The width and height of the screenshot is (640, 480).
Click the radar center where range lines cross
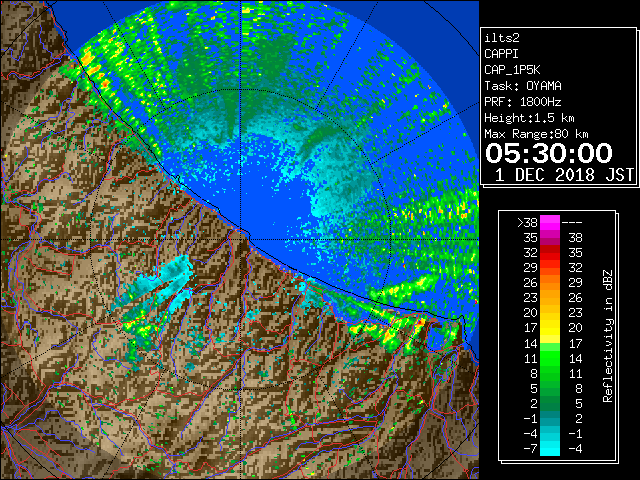click(241, 240)
